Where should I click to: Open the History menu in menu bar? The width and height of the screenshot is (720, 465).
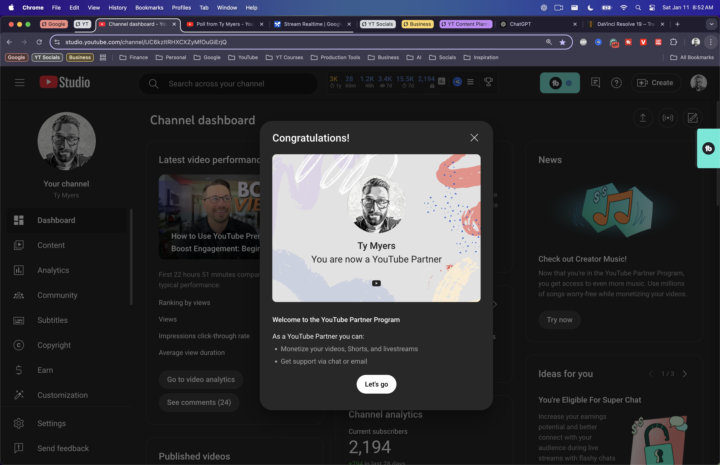[x=118, y=7]
